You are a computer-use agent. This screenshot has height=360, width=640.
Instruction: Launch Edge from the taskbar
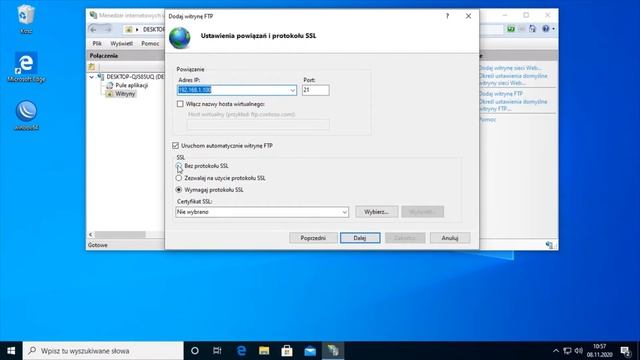[x=241, y=351]
